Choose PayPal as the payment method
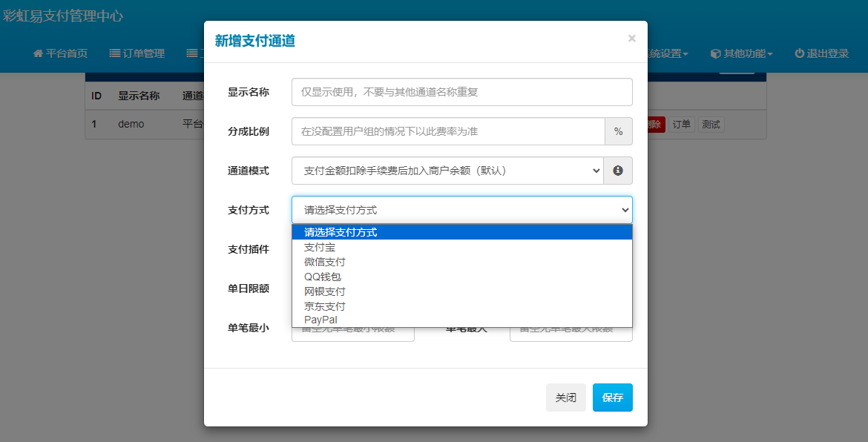The width and height of the screenshot is (868, 442). (x=320, y=320)
